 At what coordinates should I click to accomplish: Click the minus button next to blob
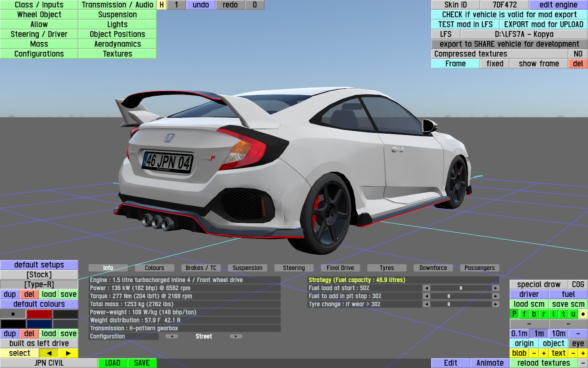[x=534, y=353]
